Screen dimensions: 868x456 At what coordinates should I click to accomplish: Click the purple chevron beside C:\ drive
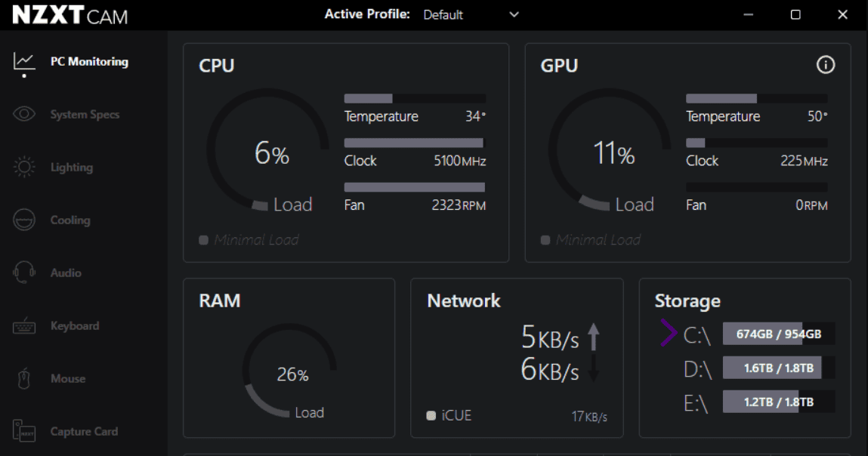point(669,334)
